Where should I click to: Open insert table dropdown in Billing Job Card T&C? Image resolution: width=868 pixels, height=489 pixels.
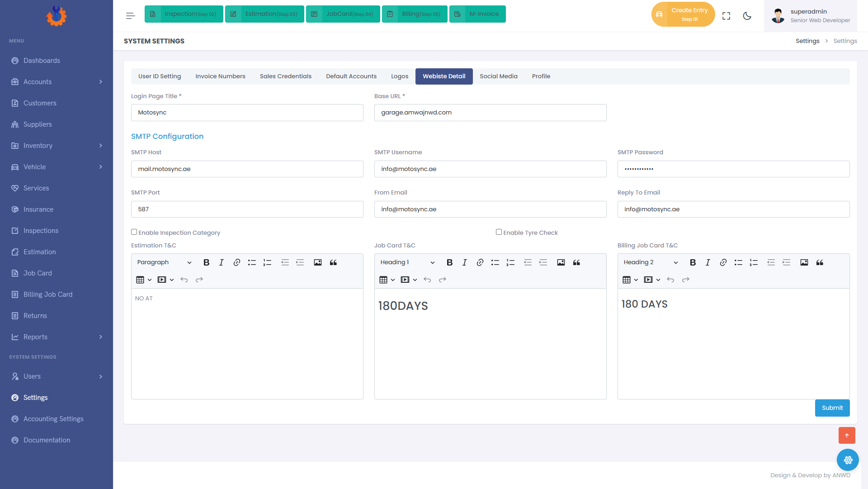point(630,280)
